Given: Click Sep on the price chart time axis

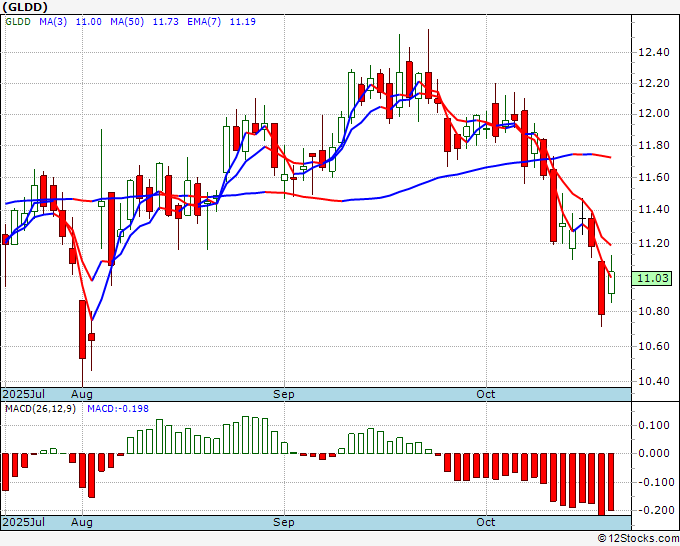Looking at the screenshot, I should point(284,394).
